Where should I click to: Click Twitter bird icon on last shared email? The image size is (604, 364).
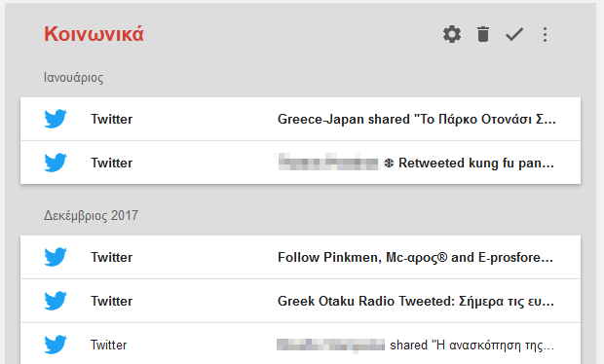coord(56,345)
